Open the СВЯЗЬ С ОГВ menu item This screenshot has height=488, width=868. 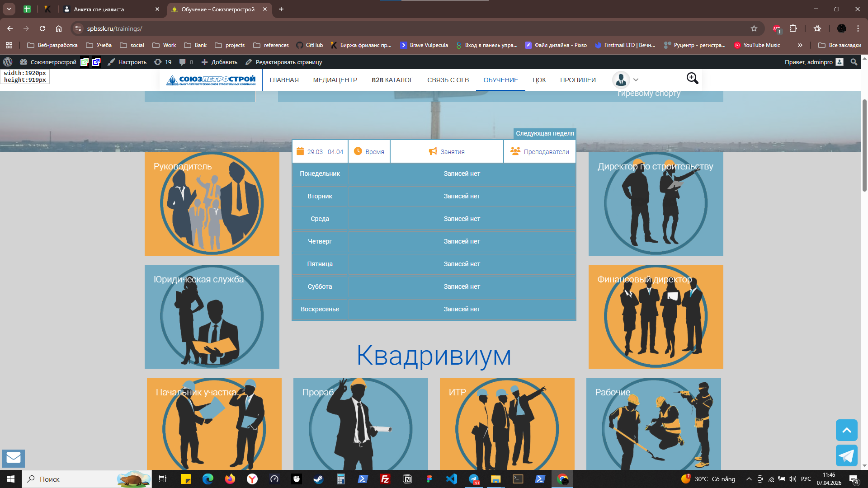[448, 80]
